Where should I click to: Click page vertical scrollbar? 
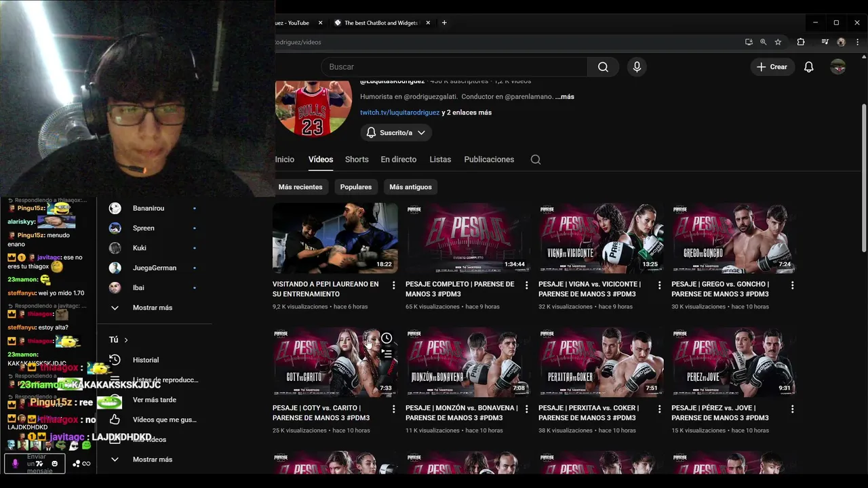[864, 176]
